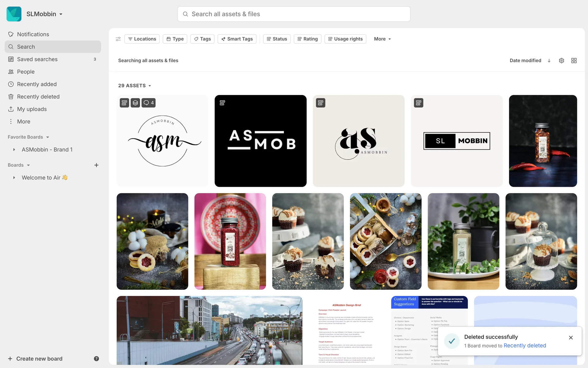This screenshot has width=588, height=368.
Task: Switch to grid layout view icon
Action: pos(574,61)
